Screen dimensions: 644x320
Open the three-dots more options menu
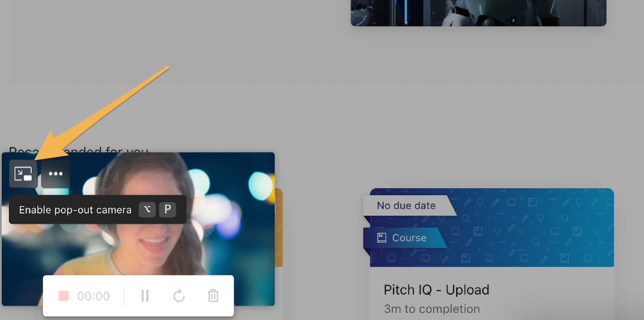tap(56, 174)
